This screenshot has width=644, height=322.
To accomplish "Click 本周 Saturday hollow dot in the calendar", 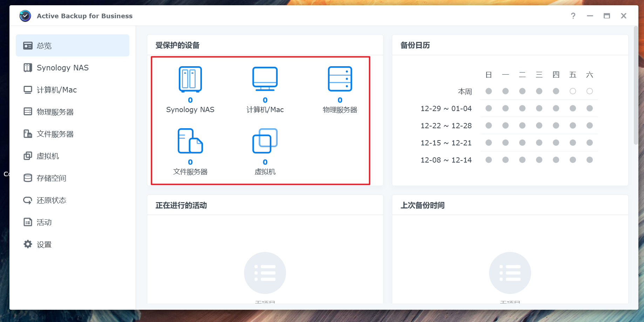I will click(x=590, y=91).
